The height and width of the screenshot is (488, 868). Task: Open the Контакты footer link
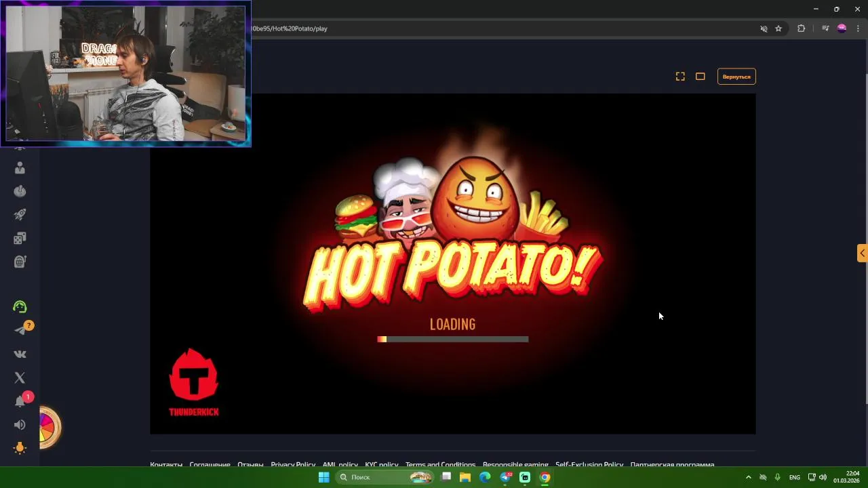coord(166,465)
